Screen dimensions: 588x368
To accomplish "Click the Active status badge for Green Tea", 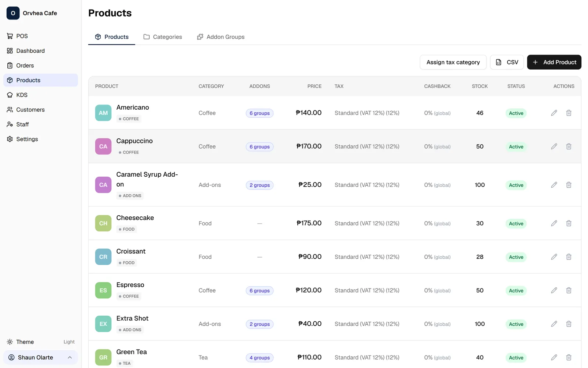I will click(516, 358).
